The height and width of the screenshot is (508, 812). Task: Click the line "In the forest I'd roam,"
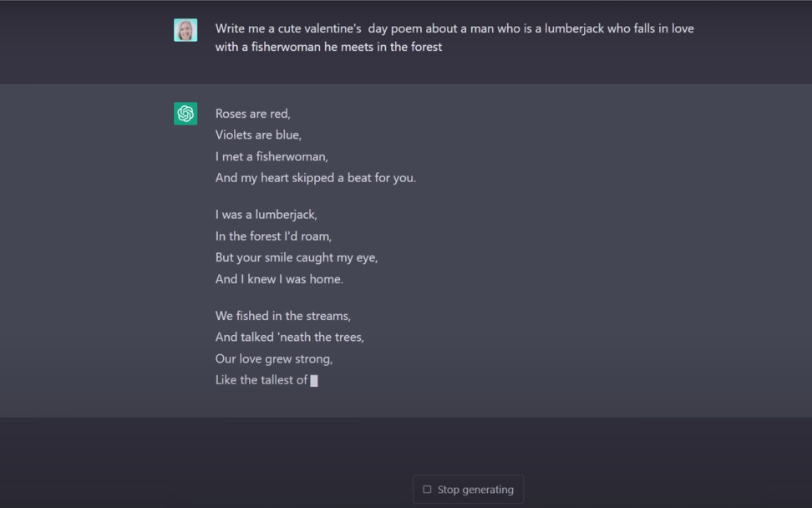coord(273,236)
